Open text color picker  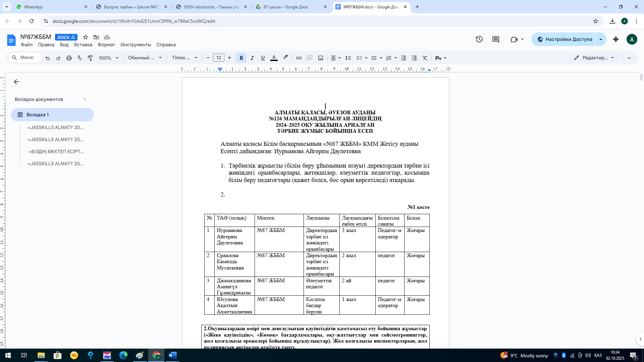click(x=274, y=58)
